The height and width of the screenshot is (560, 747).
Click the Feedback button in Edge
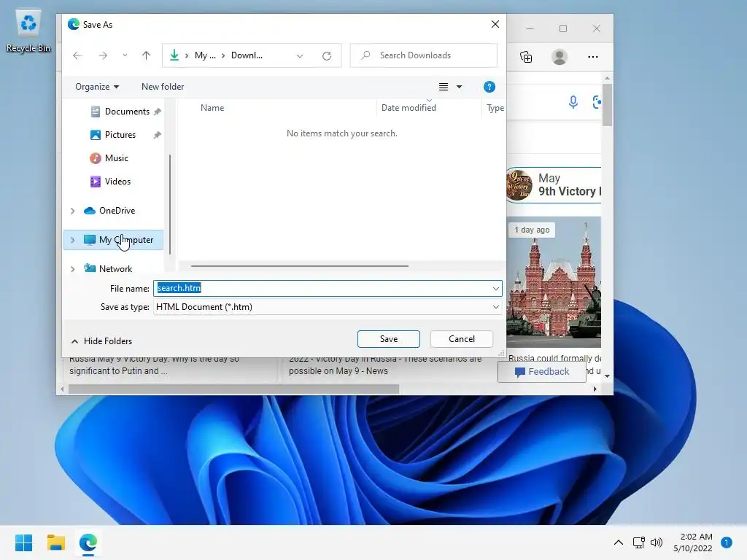coord(542,371)
